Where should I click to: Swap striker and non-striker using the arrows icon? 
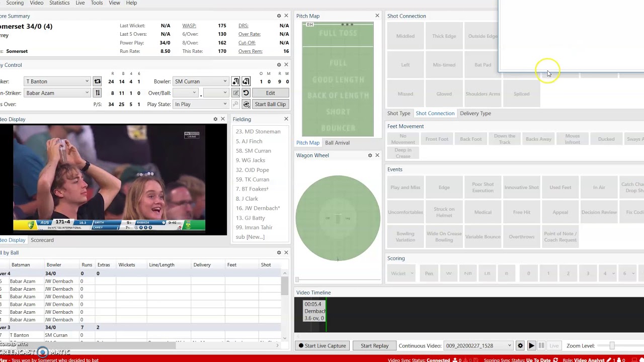tap(97, 93)
